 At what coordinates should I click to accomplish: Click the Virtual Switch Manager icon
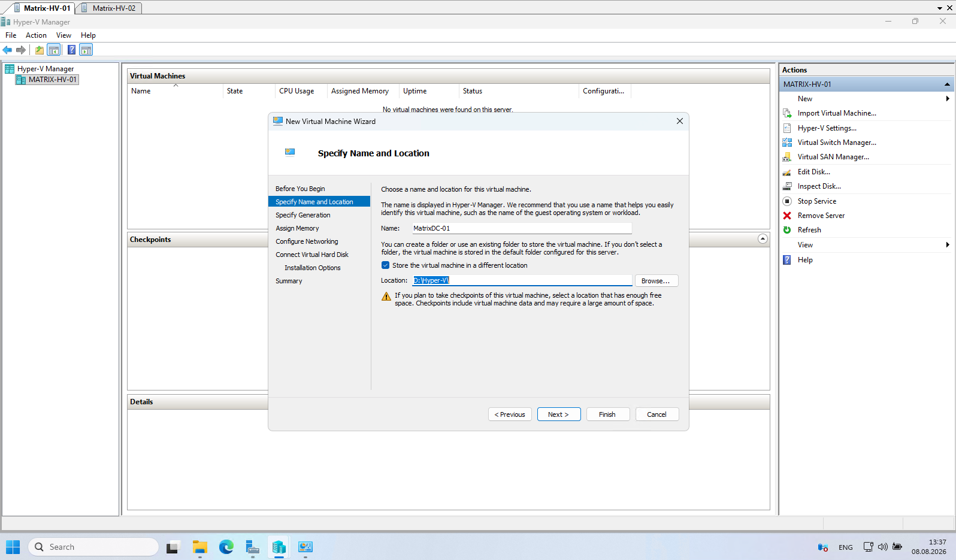787,143
